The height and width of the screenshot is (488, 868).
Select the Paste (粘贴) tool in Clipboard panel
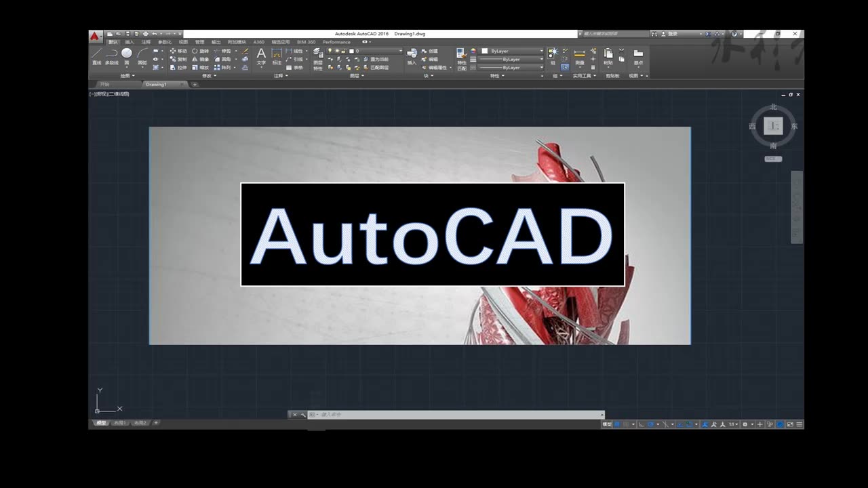point(608,56)
